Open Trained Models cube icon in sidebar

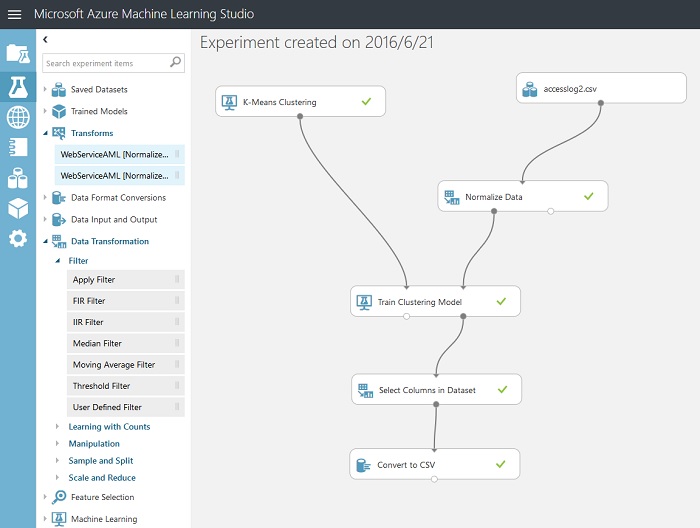point(18,208)
